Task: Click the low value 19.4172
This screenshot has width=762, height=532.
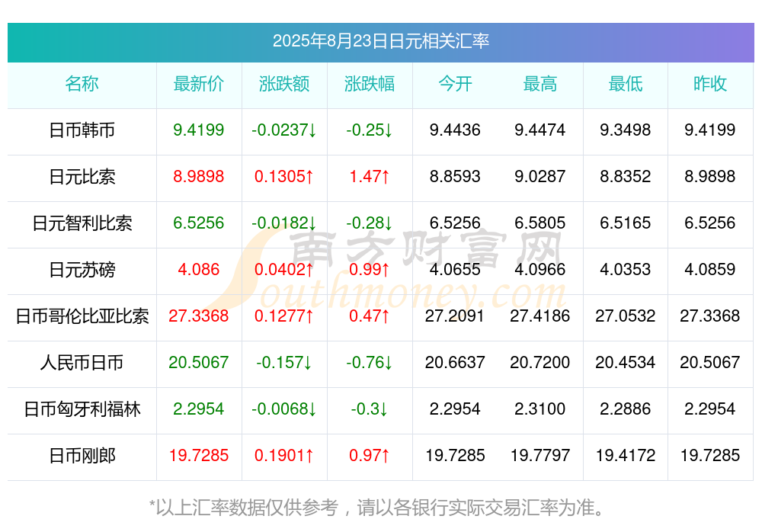Action: pyautogui.click(x=626, y=456)
